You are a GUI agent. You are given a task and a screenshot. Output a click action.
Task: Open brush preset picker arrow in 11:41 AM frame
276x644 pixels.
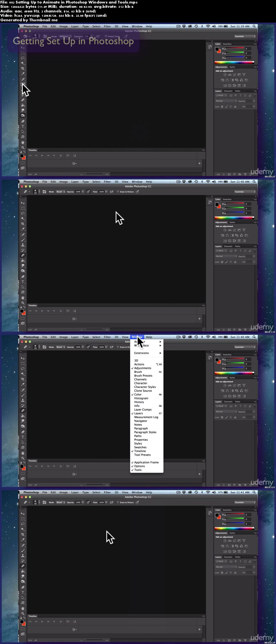pos(39,502)
